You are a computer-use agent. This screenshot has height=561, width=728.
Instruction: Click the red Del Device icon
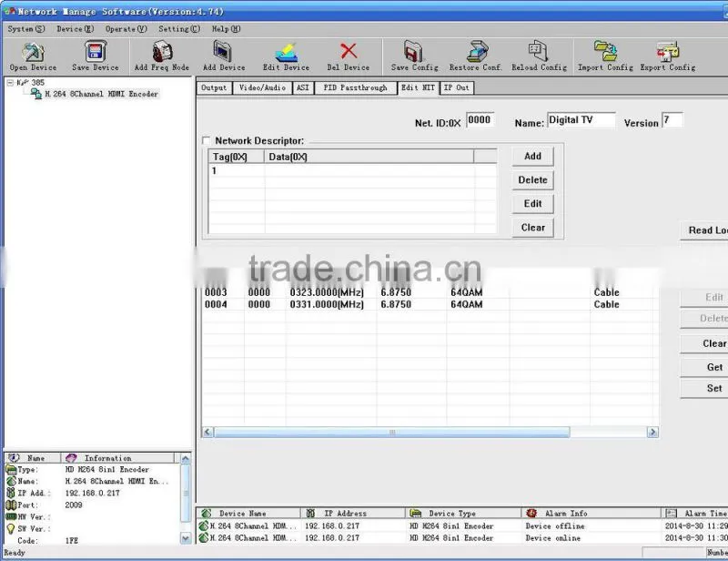click(349, 51)
